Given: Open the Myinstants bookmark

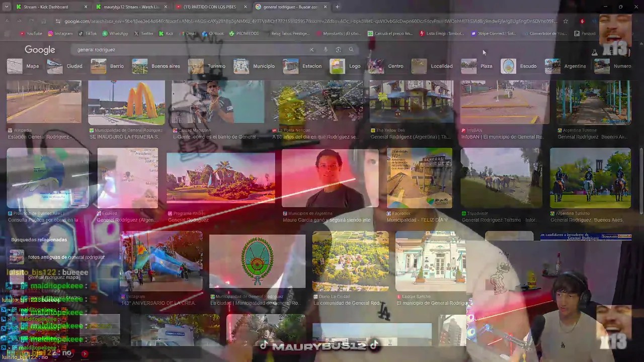Looking at the screenshot, I should [x=339, y=34].
